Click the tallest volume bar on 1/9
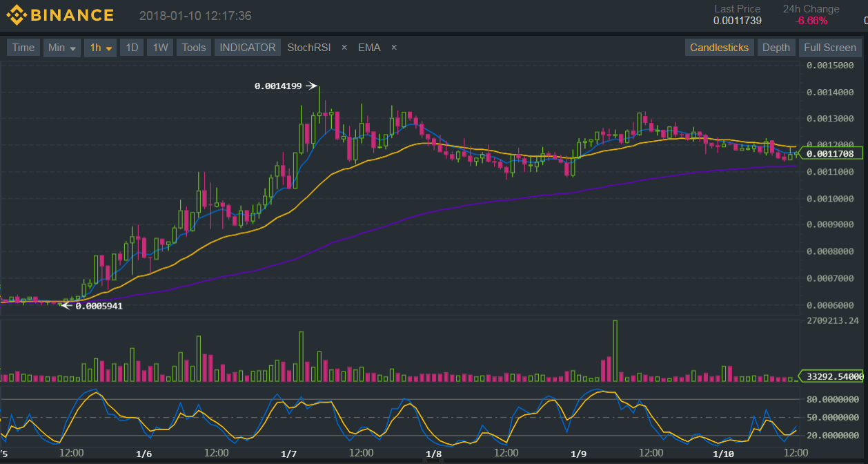The image size is (868, 464). tap(615, 351)
